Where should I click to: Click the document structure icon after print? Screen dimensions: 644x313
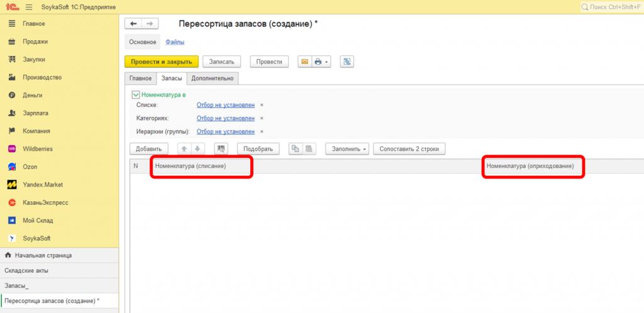(347, 62)
